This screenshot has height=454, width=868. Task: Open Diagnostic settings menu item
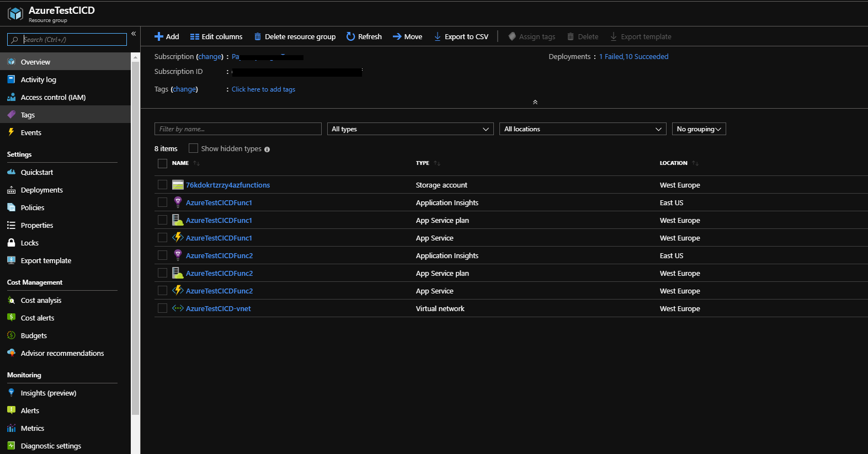point(65,446)
